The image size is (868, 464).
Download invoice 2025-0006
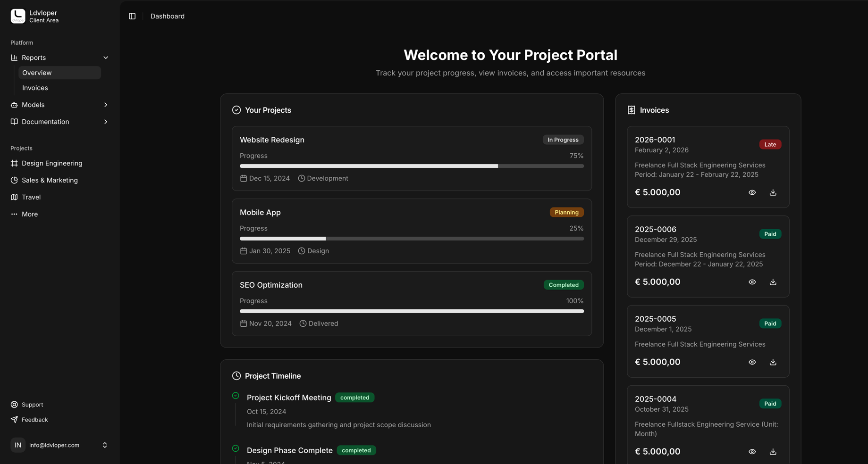tap(773, 282)
